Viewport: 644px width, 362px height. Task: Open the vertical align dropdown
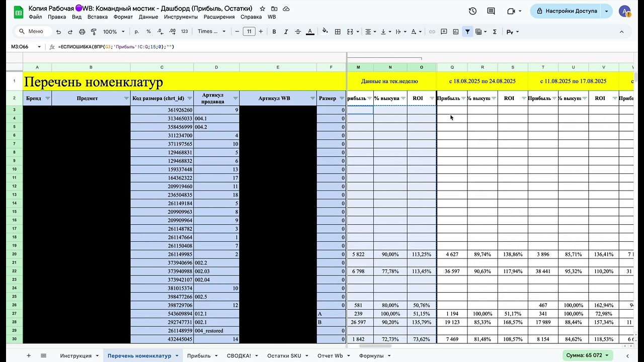tap(385, 32)
